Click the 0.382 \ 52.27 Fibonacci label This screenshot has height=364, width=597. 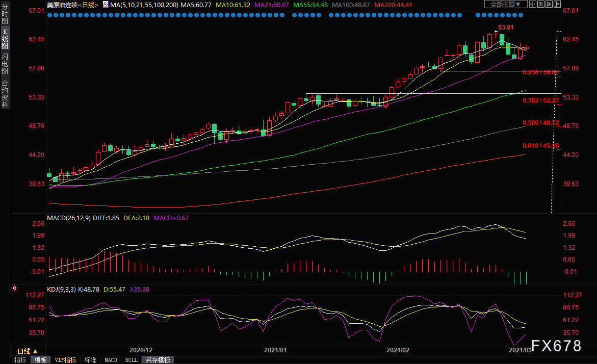[540, 100]
